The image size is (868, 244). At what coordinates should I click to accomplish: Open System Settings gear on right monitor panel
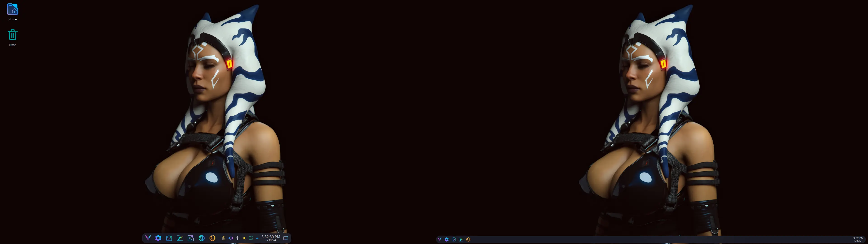tap(447, 239)
